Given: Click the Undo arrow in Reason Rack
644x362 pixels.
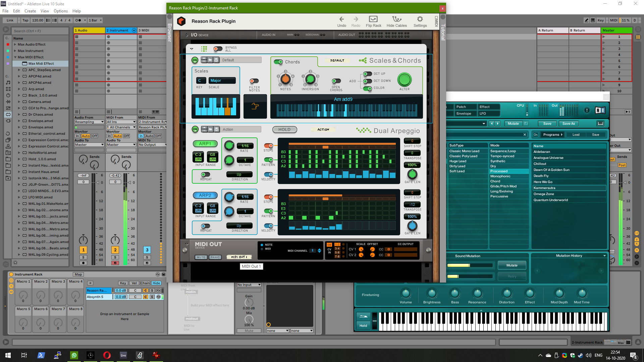Looking at the screenshot, I should [341, 19].
